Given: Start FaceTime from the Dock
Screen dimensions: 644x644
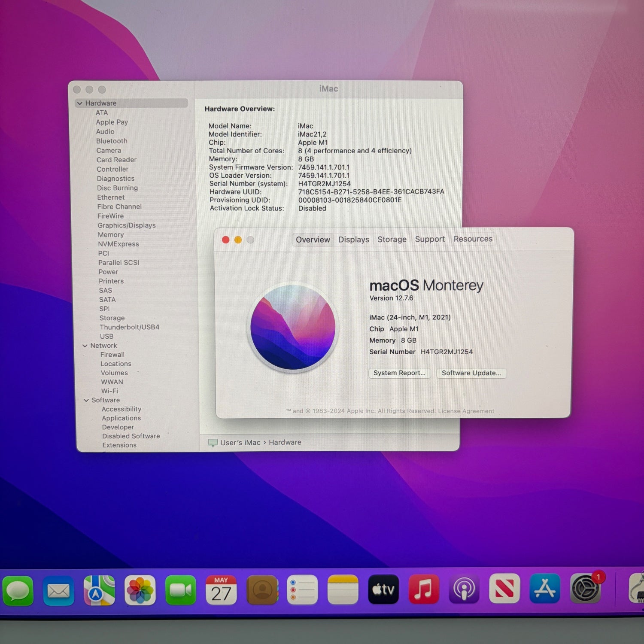Looking at the screenshot, I should [181, 590].
